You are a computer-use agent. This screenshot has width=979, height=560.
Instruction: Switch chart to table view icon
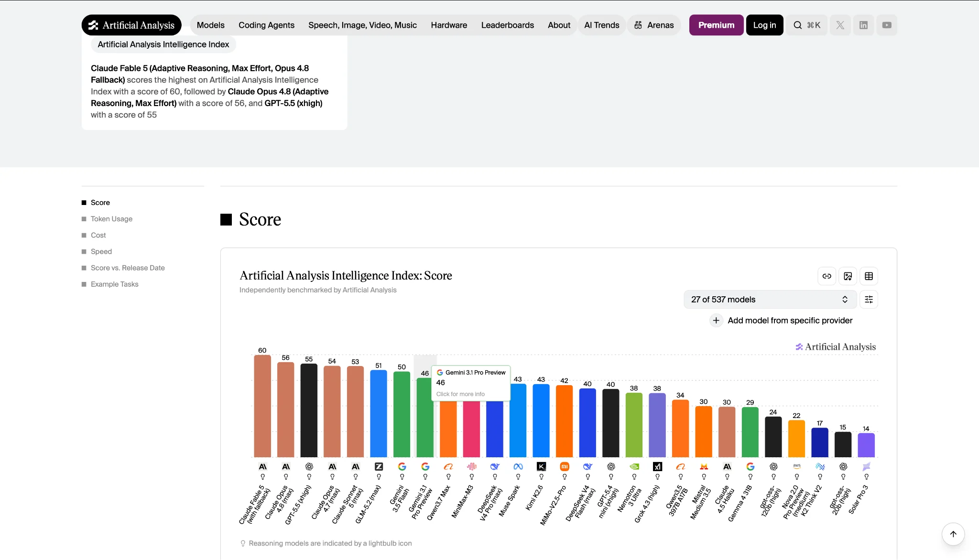(869, 276)
